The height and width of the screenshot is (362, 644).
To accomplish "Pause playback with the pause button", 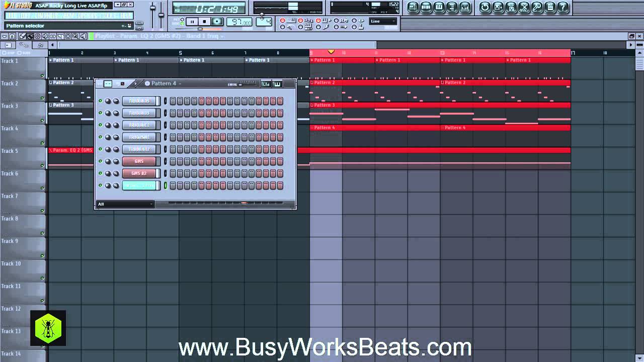I will (192, 22).
